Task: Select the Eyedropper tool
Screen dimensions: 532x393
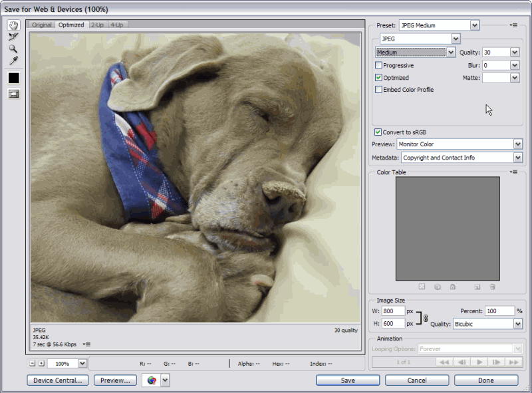Action: pos(13,61)
